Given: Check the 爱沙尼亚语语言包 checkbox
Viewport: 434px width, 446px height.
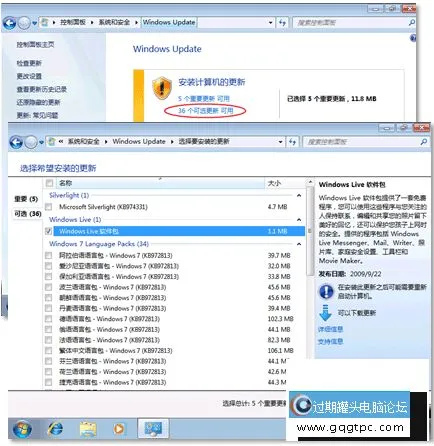Looking at the screenshot, I should [x=49, y=266].
